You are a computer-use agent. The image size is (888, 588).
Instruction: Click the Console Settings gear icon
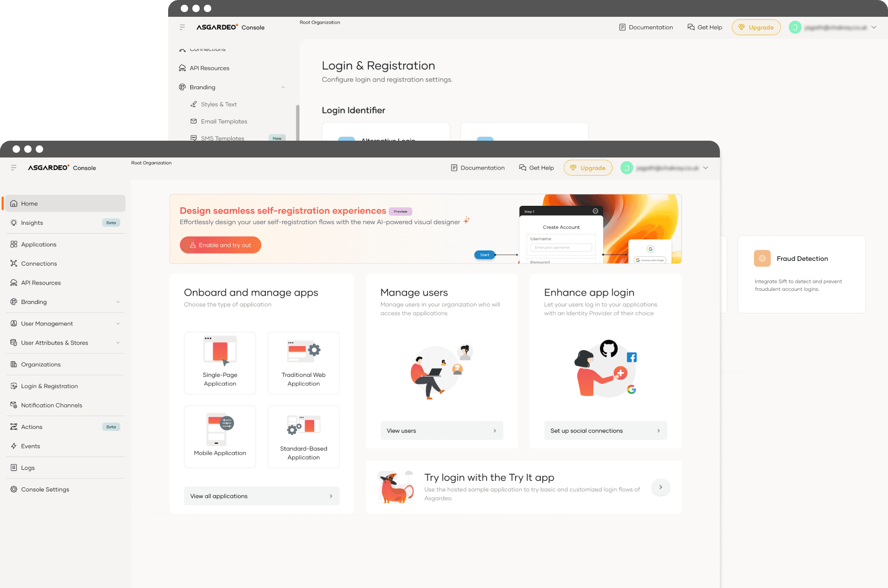(x=14, y=489)
